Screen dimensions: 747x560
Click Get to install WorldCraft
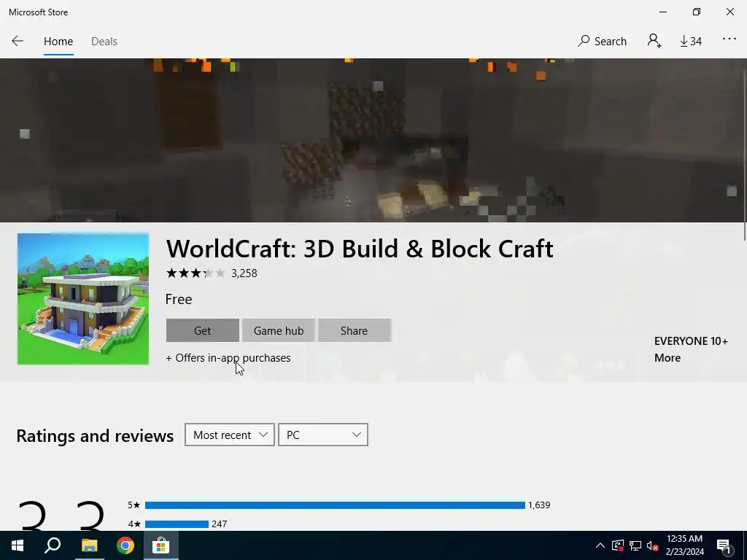point(203,330)
